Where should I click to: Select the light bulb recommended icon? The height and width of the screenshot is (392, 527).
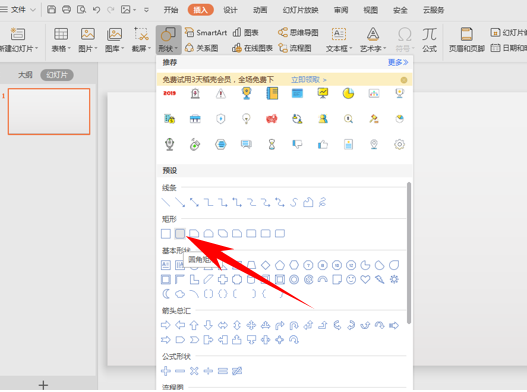tap(246, 119)
